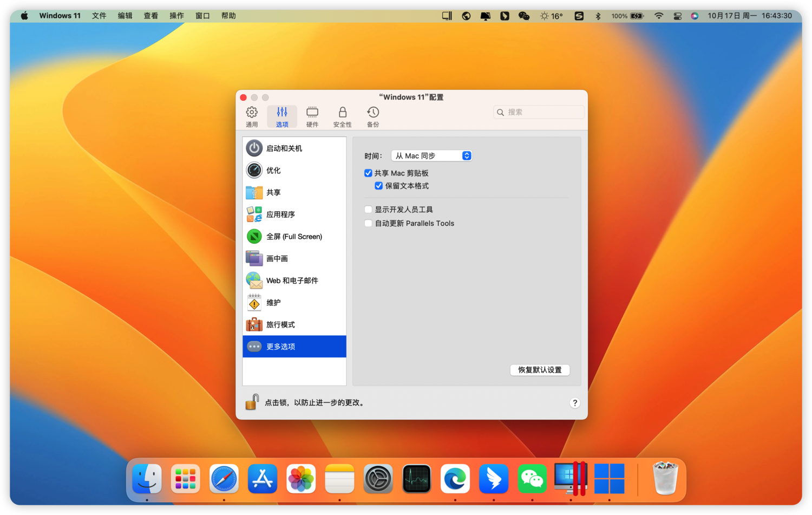The height and width of the screenshot is (515, 812).
Task: Click the Siri menu bar icon
Action: point(695,16)
